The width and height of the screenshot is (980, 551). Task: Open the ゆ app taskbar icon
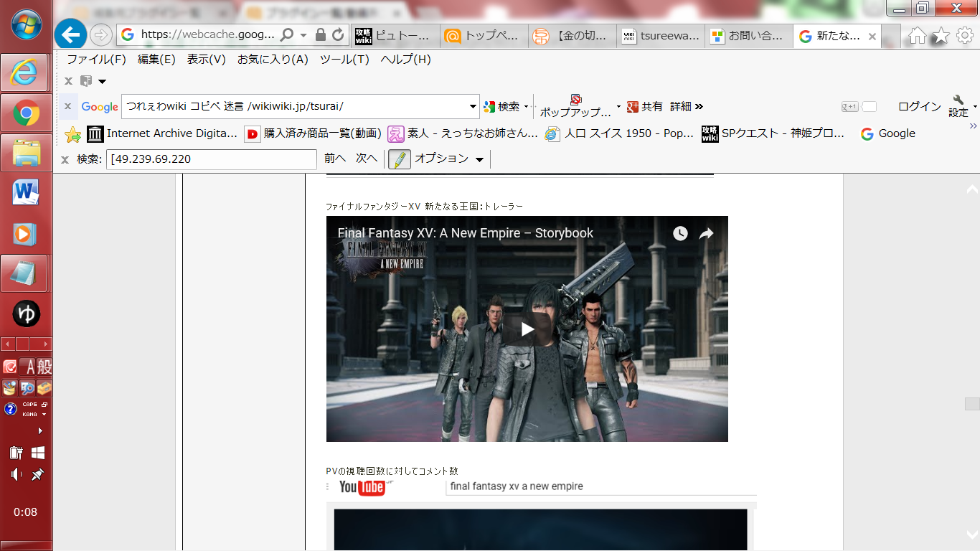tap(27, 314)
